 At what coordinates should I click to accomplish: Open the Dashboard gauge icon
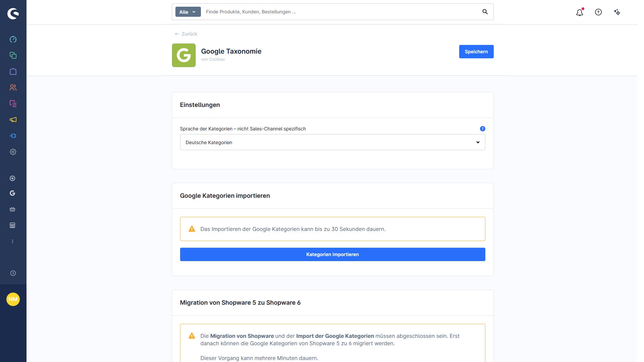coord(13,39)
